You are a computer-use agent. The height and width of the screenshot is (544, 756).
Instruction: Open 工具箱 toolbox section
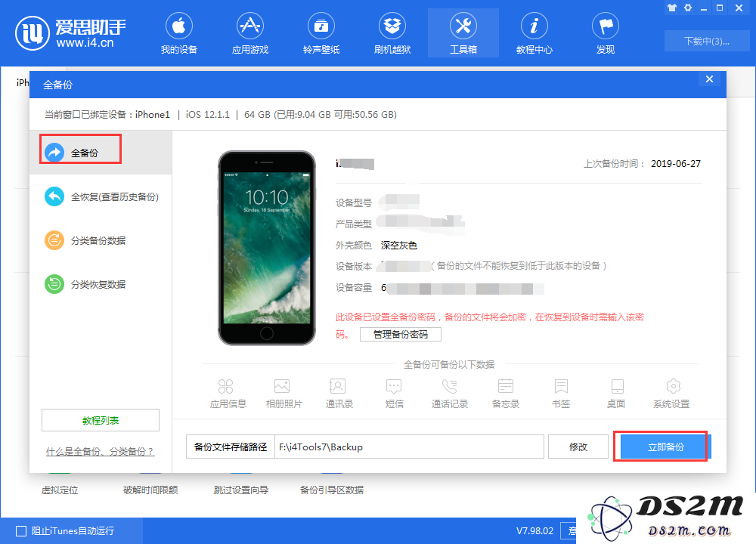point(463,34)
